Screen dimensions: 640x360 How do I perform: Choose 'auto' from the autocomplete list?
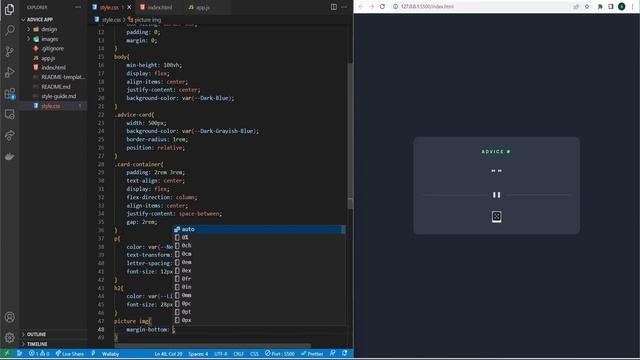(x=259, y=229)
